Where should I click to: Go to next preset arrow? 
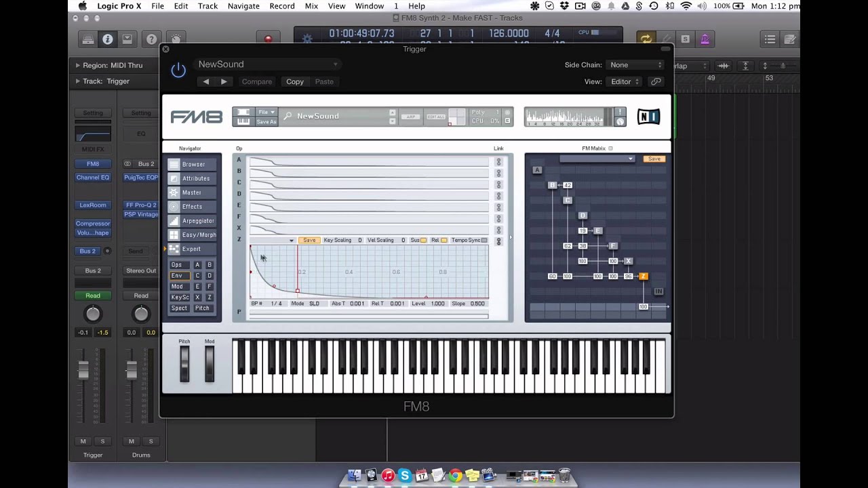[224, 81]
